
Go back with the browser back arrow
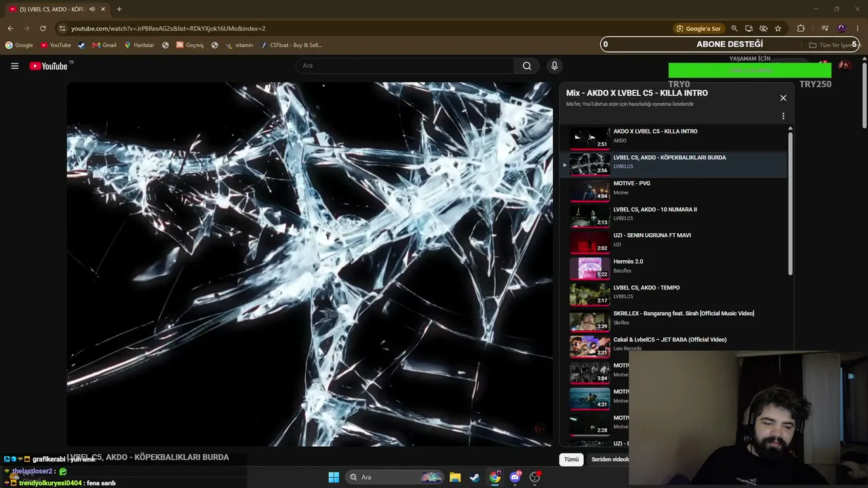[10, 28]
